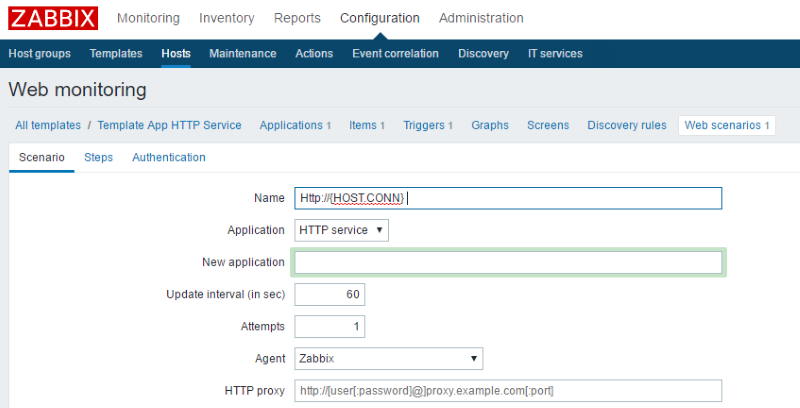This screenshot has width=800, height=408.
Task: Click the Update interval field
Action: [330, 294]
